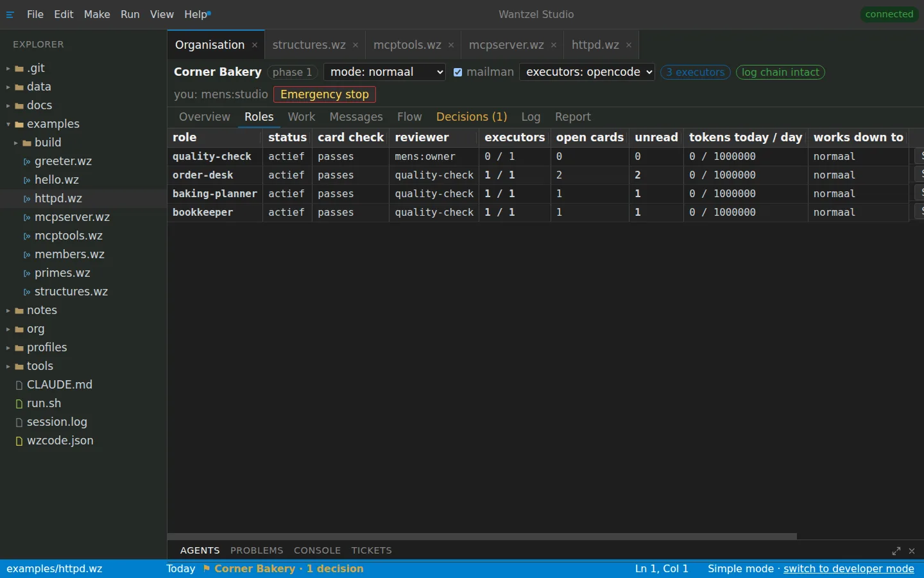Open the Help menu
This screenshot has height=578, width=924.
[196, 14]
